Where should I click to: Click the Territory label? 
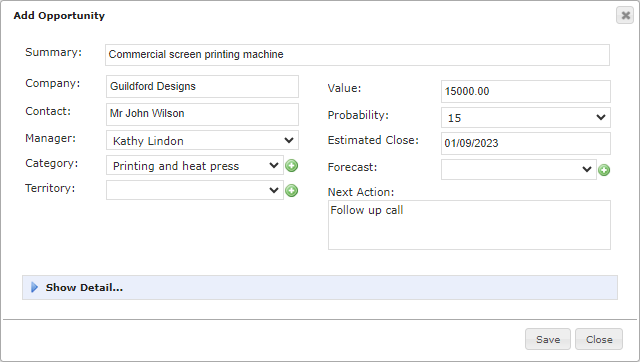click(50, 188)
